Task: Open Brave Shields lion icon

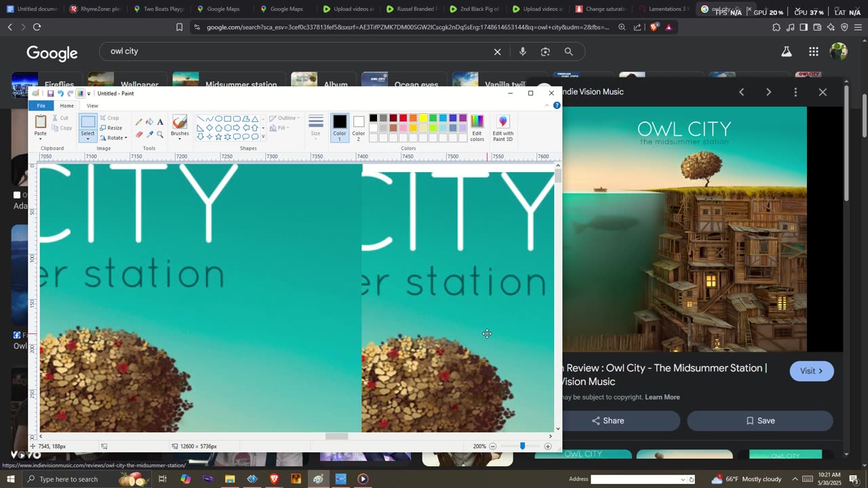Action: [654, 27]
